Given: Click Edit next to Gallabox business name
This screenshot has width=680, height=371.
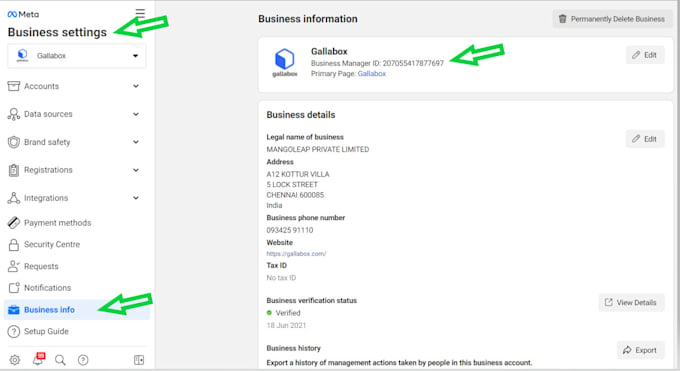Looking at the screenshot, I should (x=645, y=55).
